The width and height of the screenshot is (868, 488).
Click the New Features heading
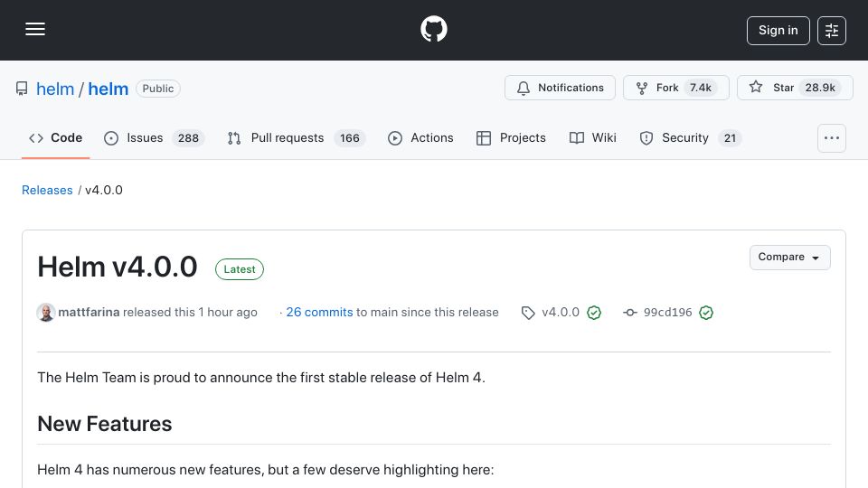105,425
